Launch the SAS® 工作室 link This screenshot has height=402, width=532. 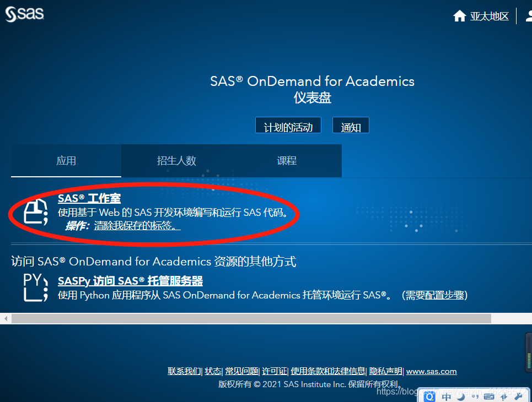click(x=89, y=198)
